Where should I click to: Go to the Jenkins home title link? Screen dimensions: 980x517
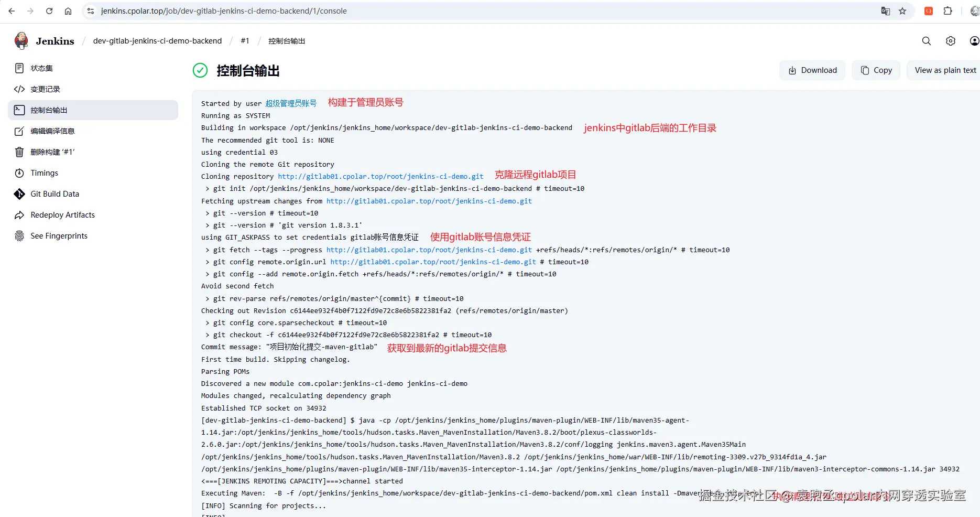pos(55,41)
